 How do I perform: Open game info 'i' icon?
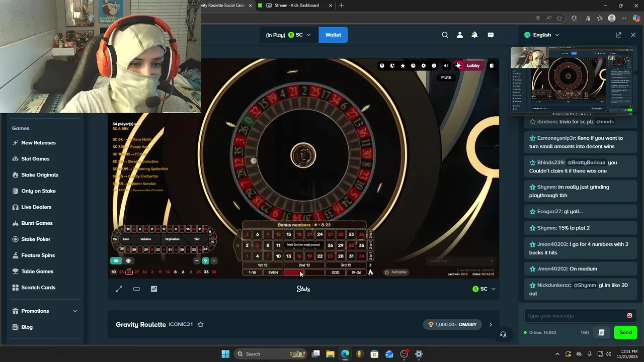[x=434, y=66]
